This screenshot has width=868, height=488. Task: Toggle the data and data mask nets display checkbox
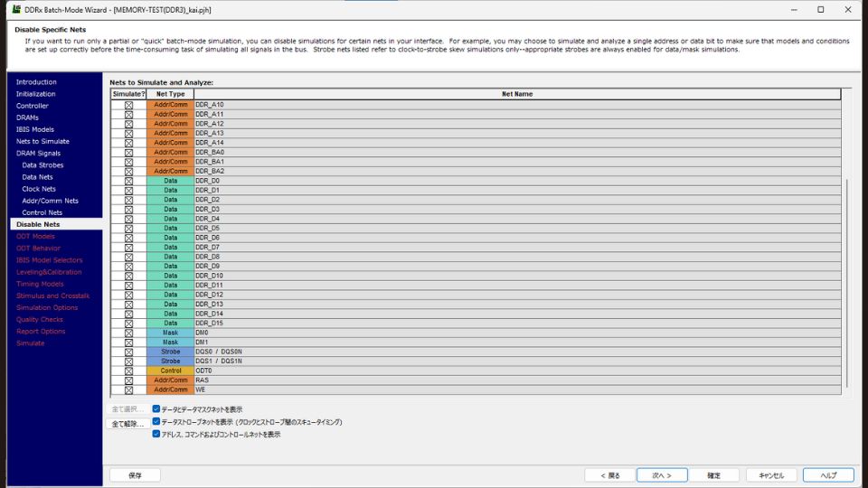click(156, 408)
